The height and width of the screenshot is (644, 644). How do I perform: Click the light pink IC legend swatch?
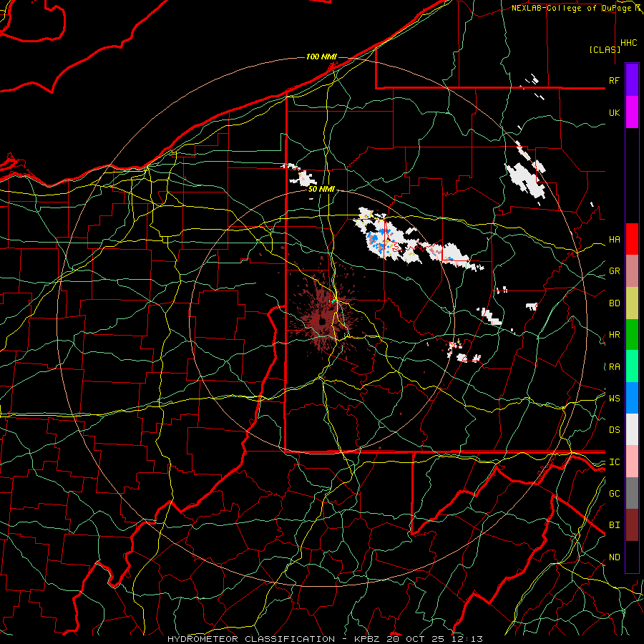pos(632,462)
